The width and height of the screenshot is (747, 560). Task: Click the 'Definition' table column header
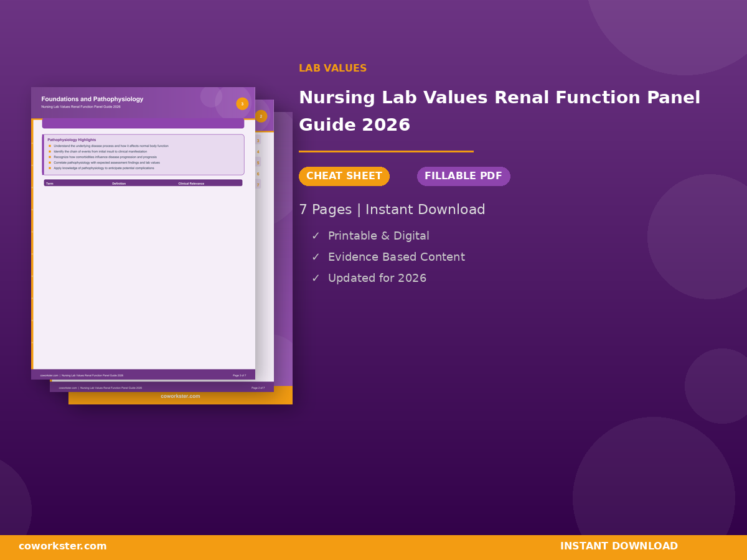119,184
